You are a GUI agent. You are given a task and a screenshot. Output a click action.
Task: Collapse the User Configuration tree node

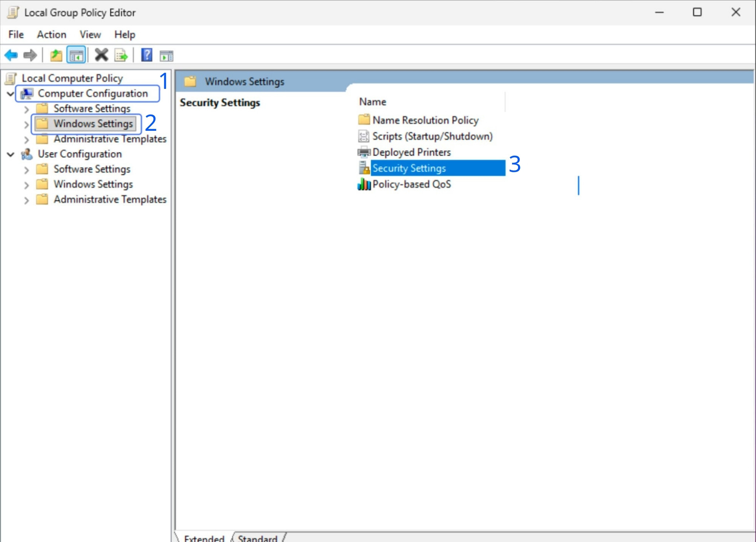coord(11,154)
